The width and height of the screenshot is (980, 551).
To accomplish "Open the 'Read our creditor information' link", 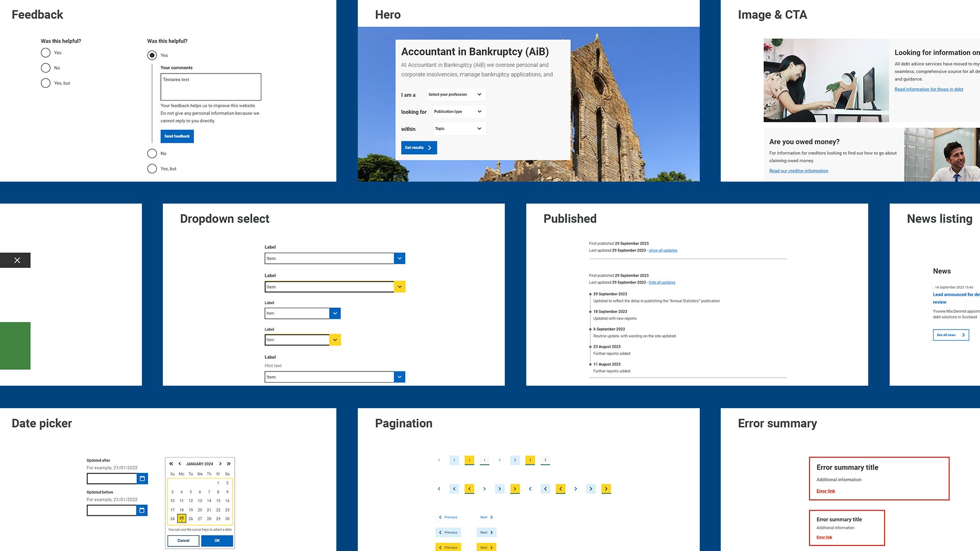I will pyautogui.click(x=798, y=170).
